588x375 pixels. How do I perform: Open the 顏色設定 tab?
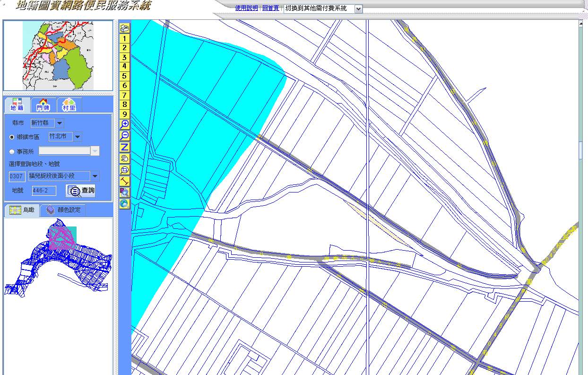pyautogui.click(x=64, y=210)
